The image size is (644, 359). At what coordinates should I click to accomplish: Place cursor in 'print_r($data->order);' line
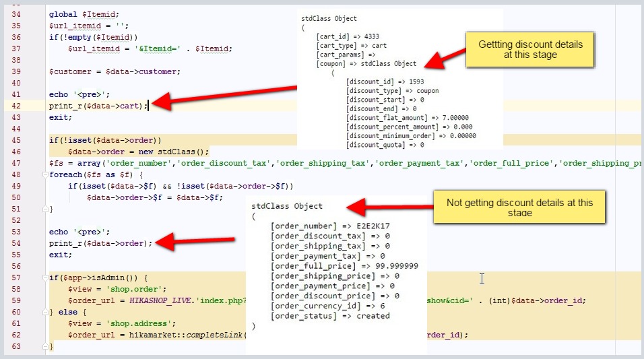[x=100, y=244]
